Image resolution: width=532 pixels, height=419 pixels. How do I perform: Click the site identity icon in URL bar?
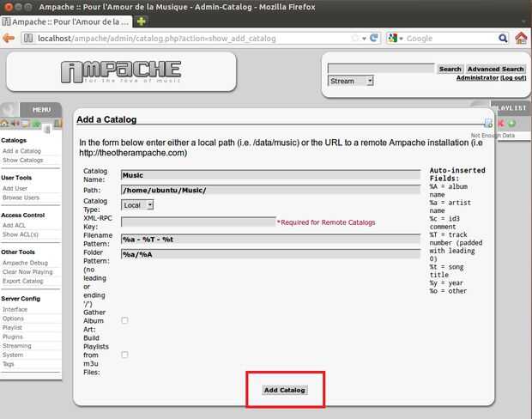28,39
